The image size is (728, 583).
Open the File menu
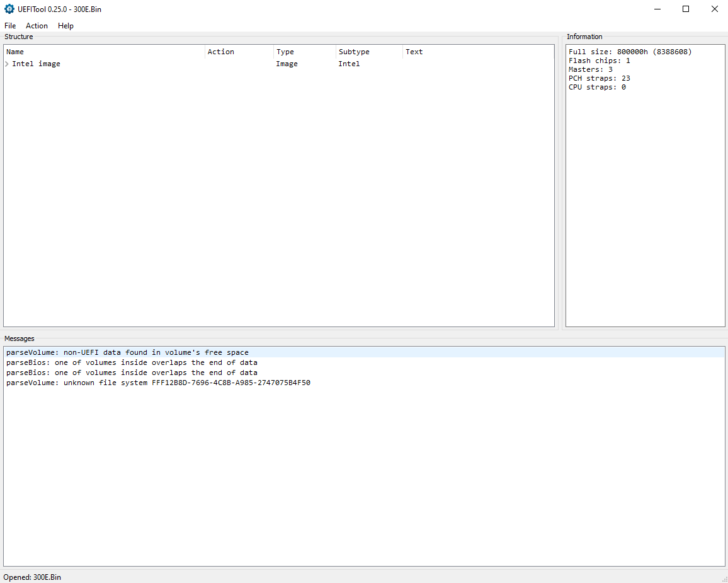tap(10, 26)
